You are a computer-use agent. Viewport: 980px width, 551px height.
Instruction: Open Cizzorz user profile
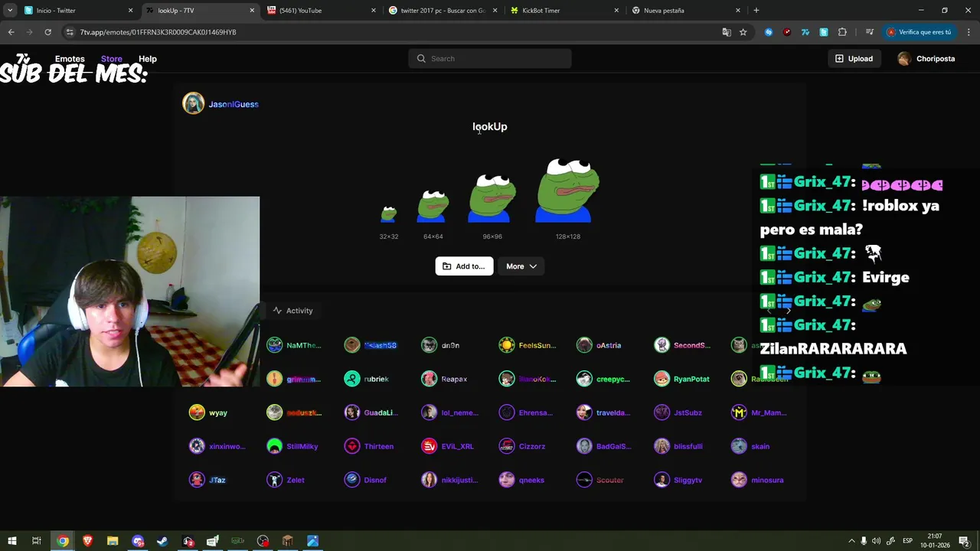pos(522,446)
